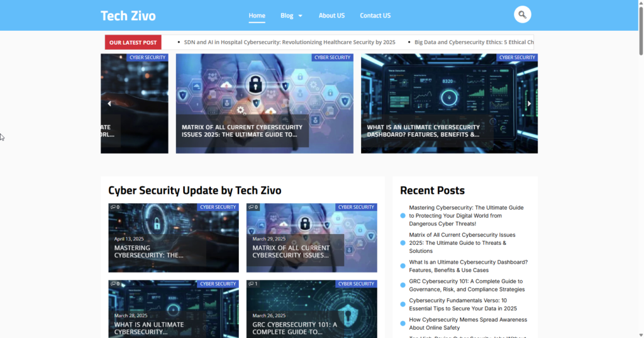Open SDN and AI in Hospital Cybersecurity ticker link
The image size is (644, 338).
pyautogui.click(x=289, y=42)
